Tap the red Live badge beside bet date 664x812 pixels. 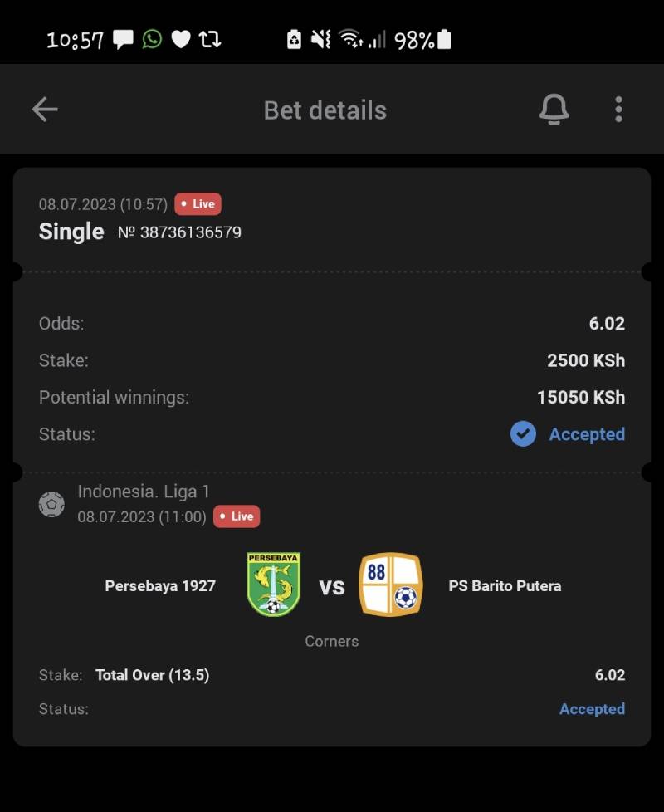(x=198, y=204)
